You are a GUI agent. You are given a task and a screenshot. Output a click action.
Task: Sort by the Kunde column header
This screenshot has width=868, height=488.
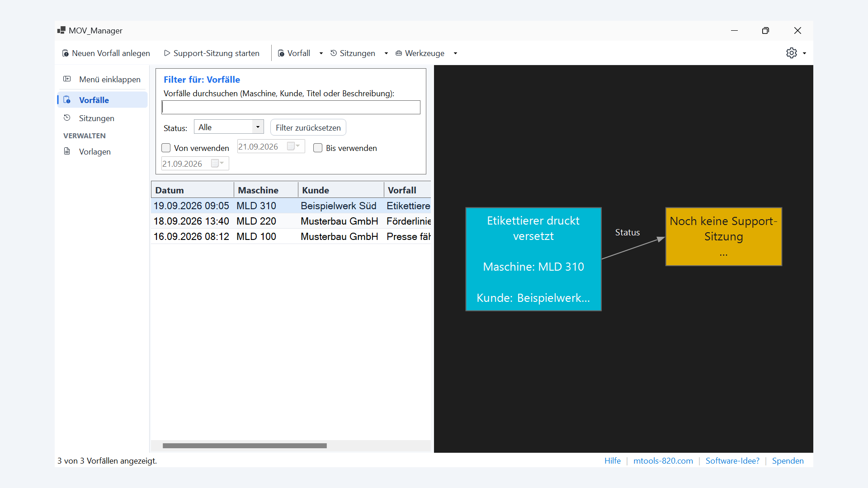[341, 190]
